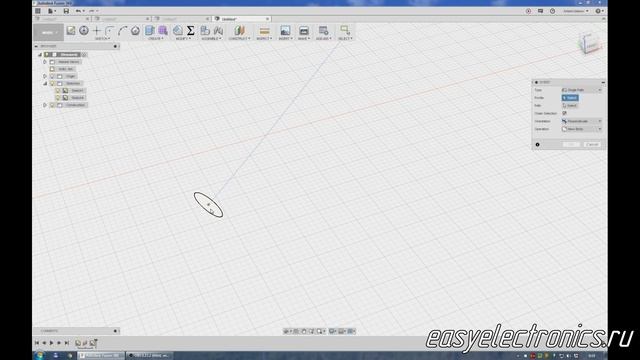Select the sketch Arc tool

pyautogui.click(x=122, y=31)
